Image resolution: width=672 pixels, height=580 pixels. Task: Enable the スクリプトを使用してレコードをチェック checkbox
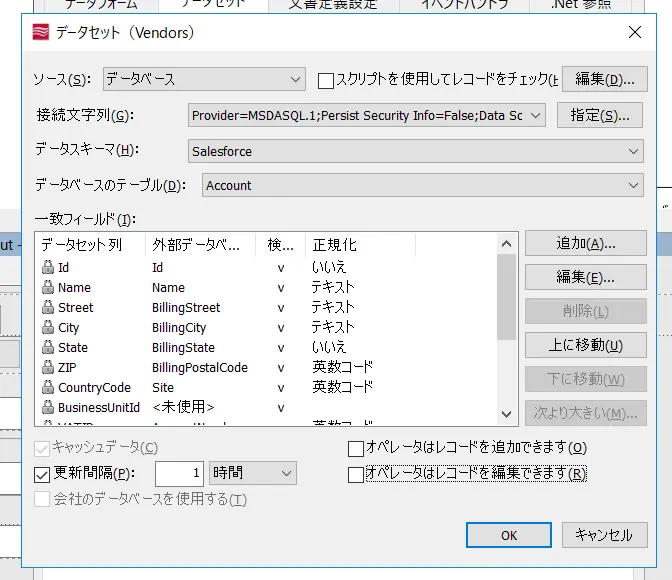click(326, 81)
